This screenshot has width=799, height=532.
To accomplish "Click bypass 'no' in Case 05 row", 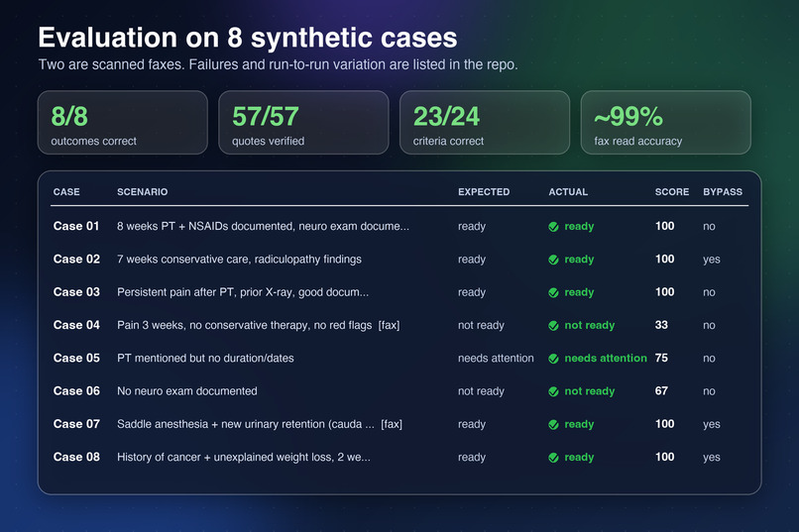I will tap(709, 359).
